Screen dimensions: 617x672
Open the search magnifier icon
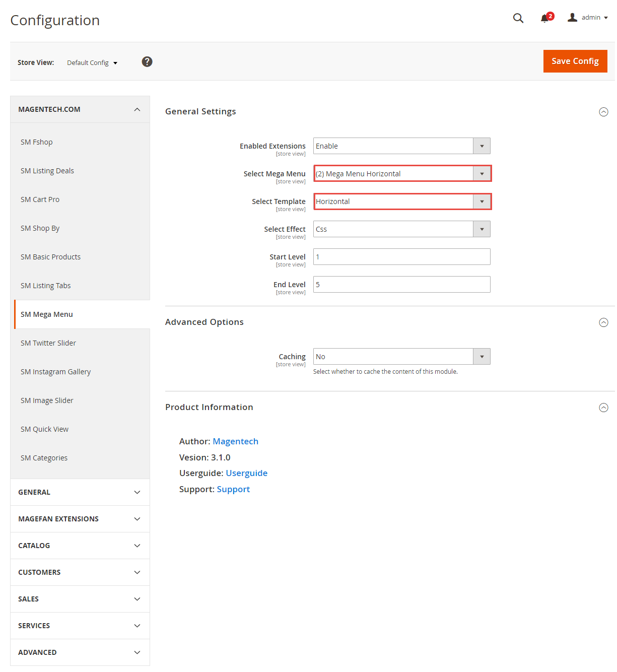pyautogui.click(x=518, y=18)
